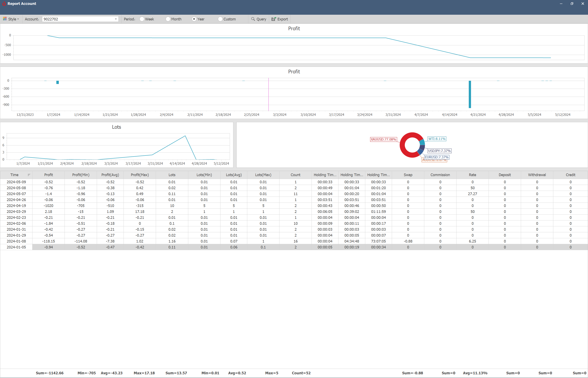Click the Max=17.18 footer summary
Screen dimensions: 588x378
[x=144, y=373]
